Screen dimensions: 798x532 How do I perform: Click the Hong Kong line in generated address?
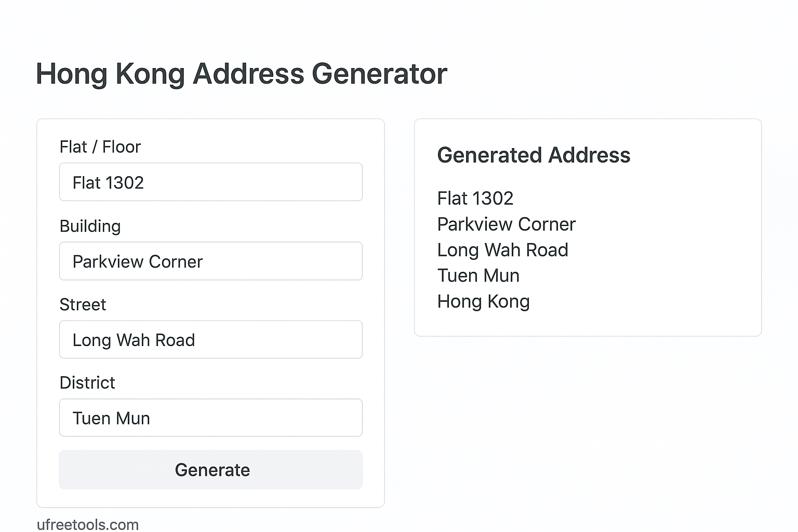click(x=484, y=301)
